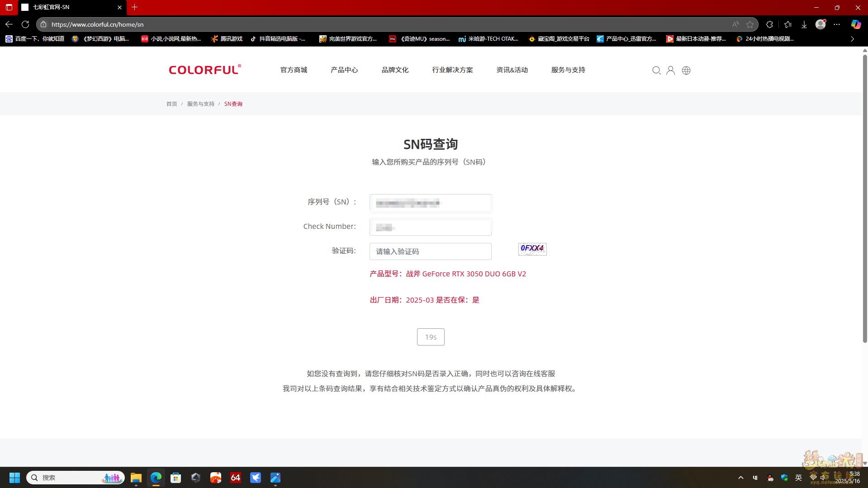Add page to favorites star icon

click(750, 24)
